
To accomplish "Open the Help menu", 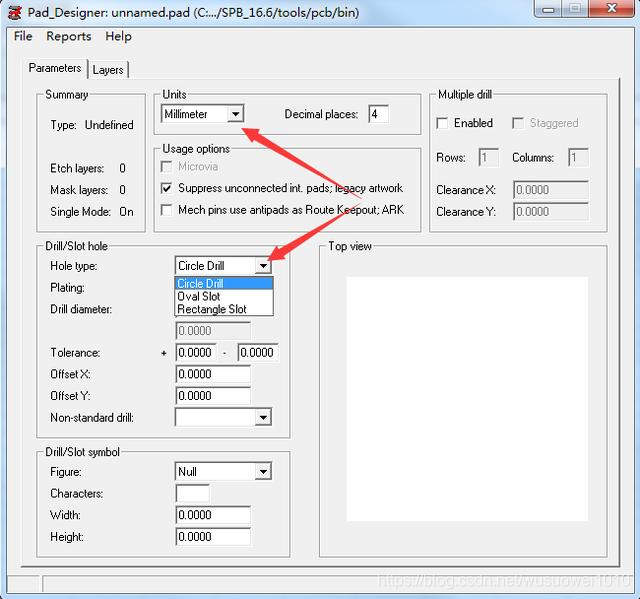I will pos(118,36).
